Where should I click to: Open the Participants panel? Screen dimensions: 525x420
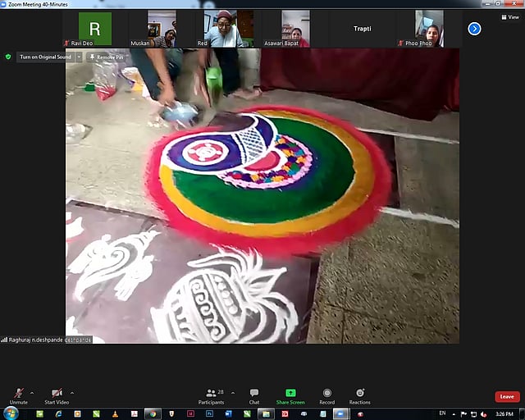[x=211, y=394]
